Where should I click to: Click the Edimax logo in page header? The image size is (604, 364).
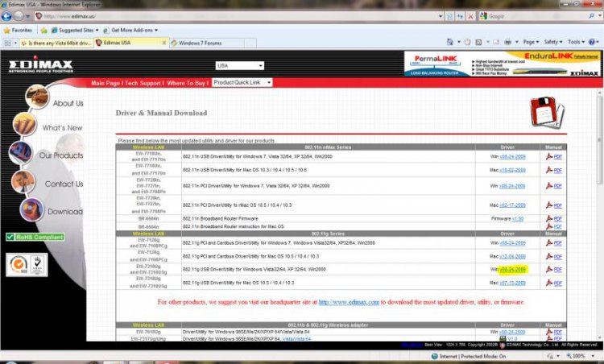point(41,65)
